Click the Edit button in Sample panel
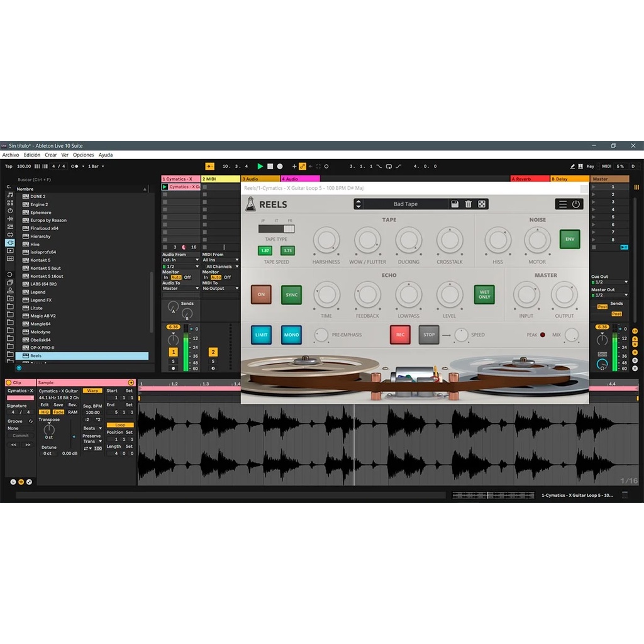The image size is (644, 644). 45,405
